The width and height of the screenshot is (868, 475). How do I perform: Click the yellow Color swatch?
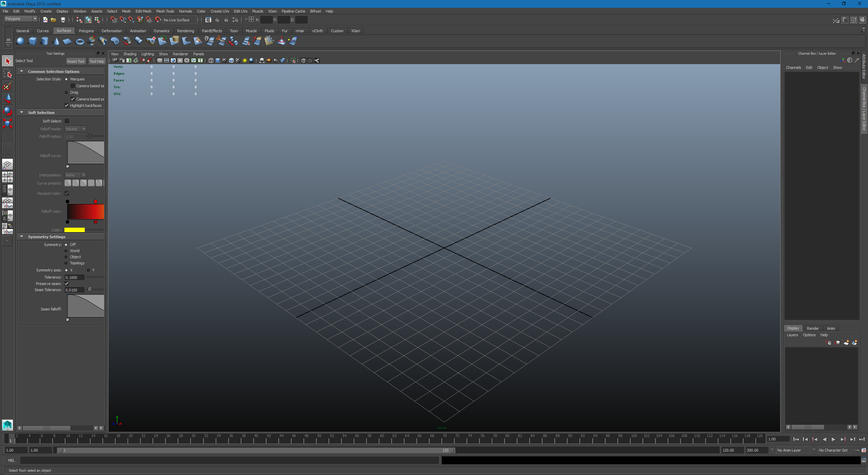[75, 230]
